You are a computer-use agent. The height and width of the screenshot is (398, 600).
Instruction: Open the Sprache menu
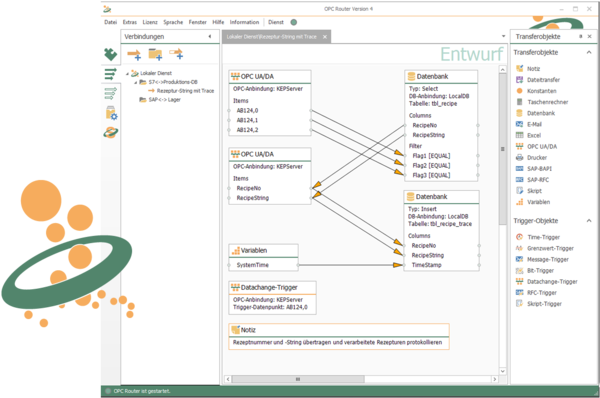173,22
